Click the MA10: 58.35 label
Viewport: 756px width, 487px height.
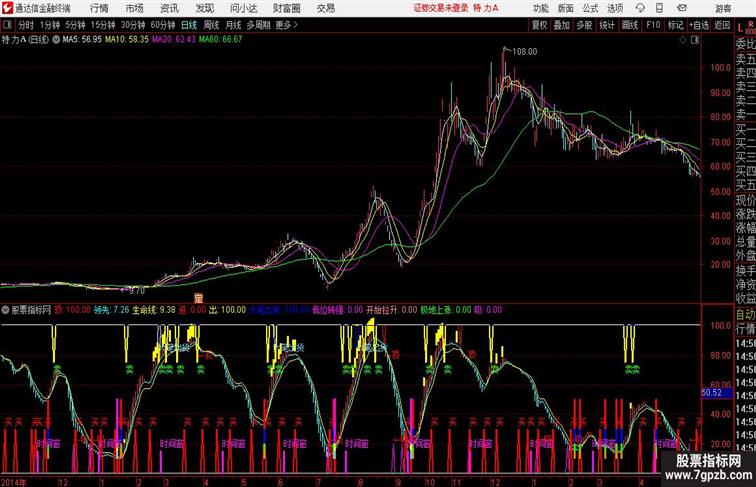127,40
